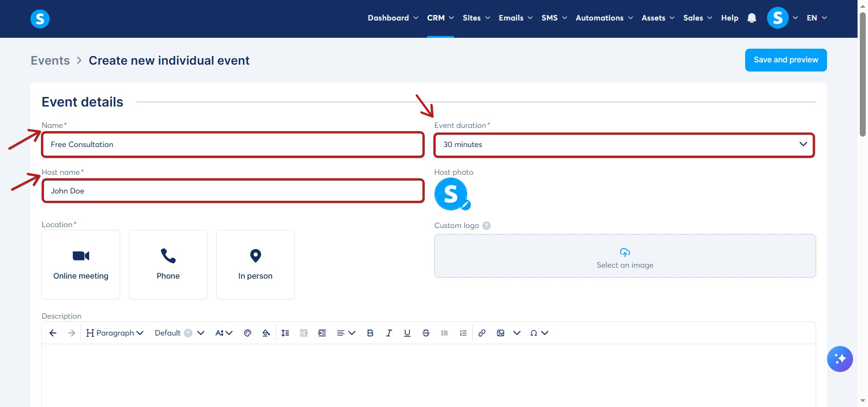Image resolution: width=868 pixels, height=407 pixels.
Task: Open the AI assistant sparkle button
Action: point(840,359)
